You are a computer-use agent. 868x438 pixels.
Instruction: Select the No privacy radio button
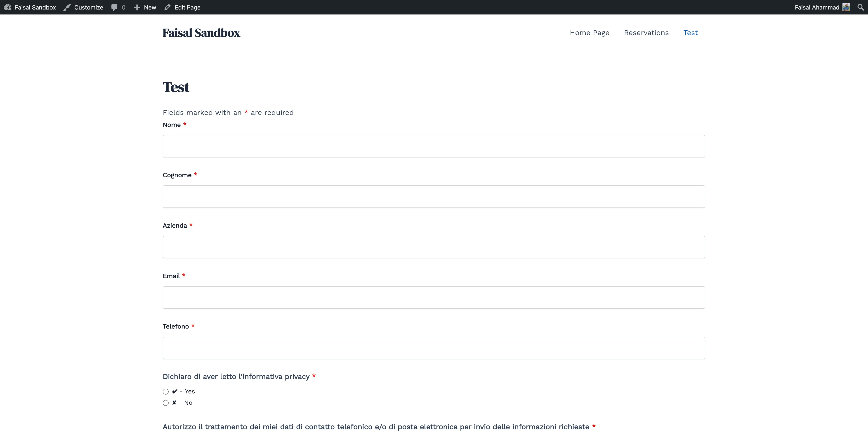click(x=165, y=403)
